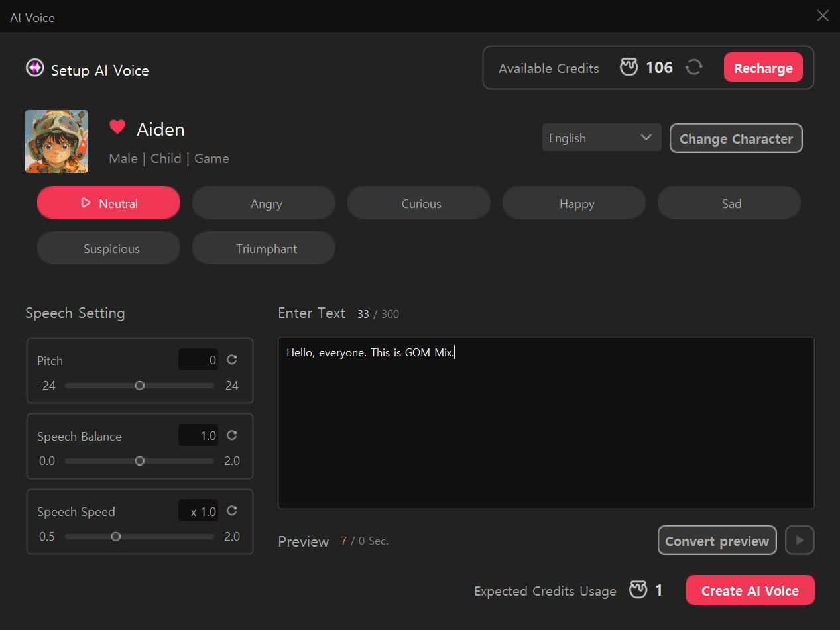Viewport: 840px width, 630px height.
Task: Click the Pitch value input field
Action: click(x=198, y=360)
